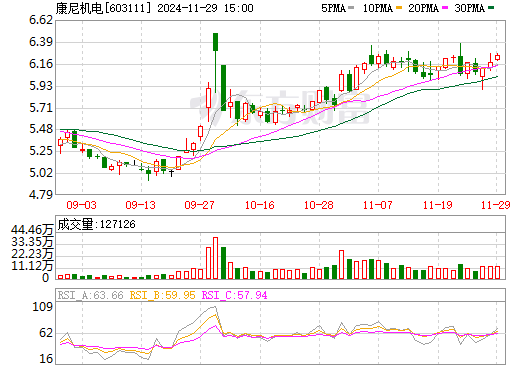Select the 09-27 date axis label
Screen dimensions: 520x365
[199, 205]
